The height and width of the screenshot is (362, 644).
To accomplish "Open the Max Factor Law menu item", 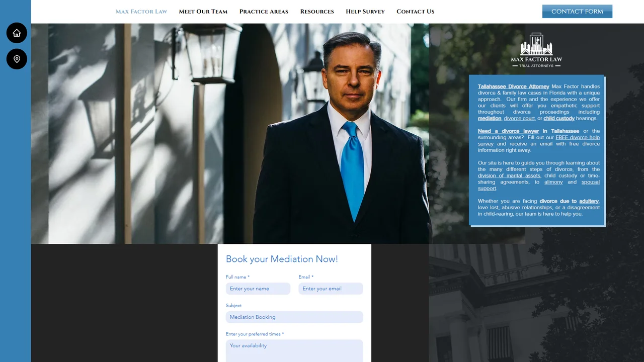I will pos(141,12).
